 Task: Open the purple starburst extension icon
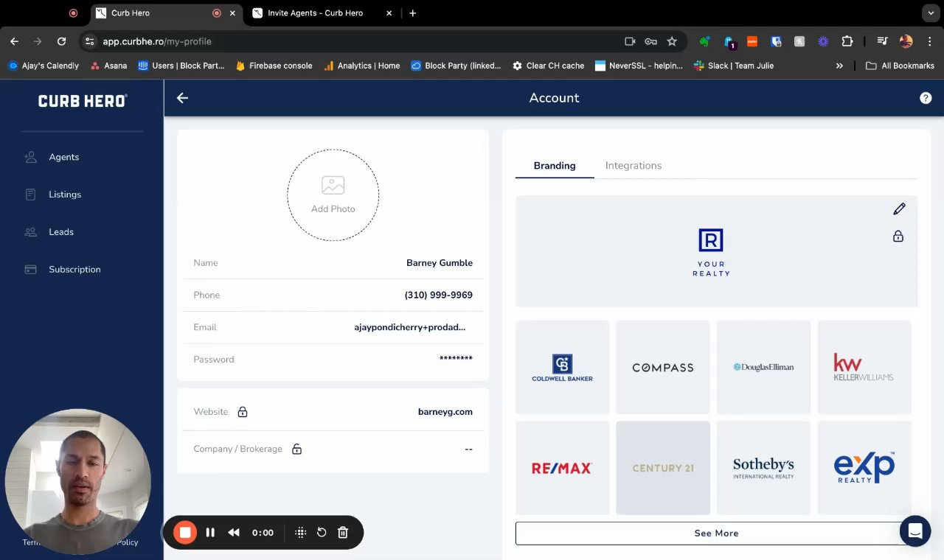tap(823, 42)
